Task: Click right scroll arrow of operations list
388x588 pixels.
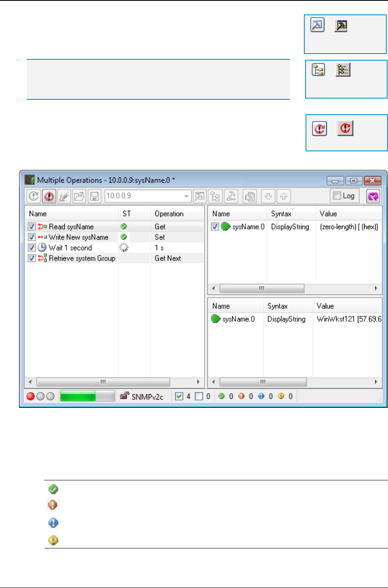Action: pos(198,382)
